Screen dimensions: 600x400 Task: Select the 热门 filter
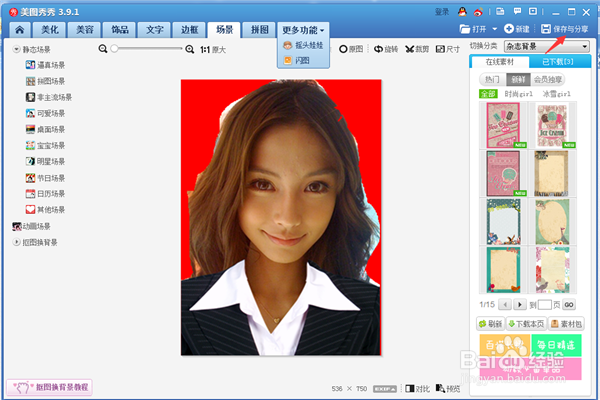(492, 79)
